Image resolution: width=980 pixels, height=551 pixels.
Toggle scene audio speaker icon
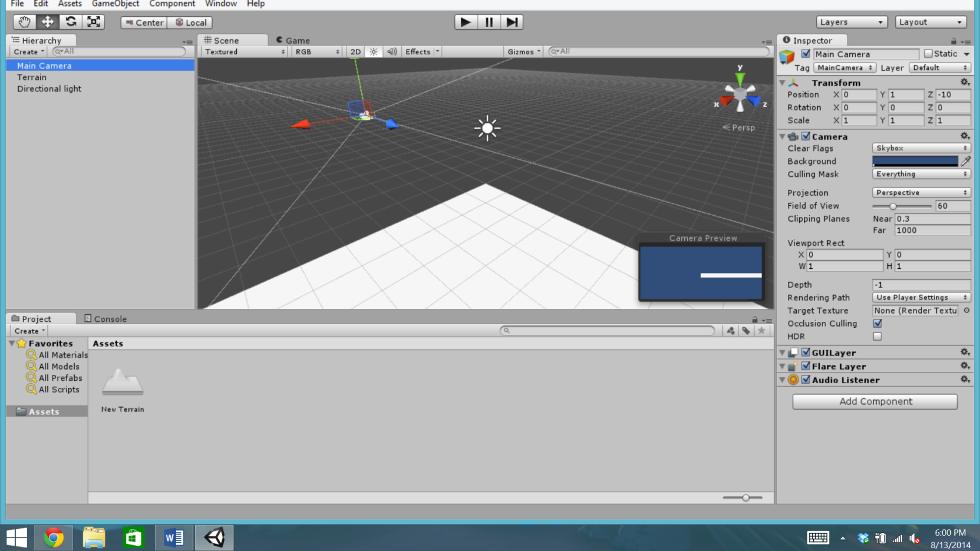(x=392, y=52)
